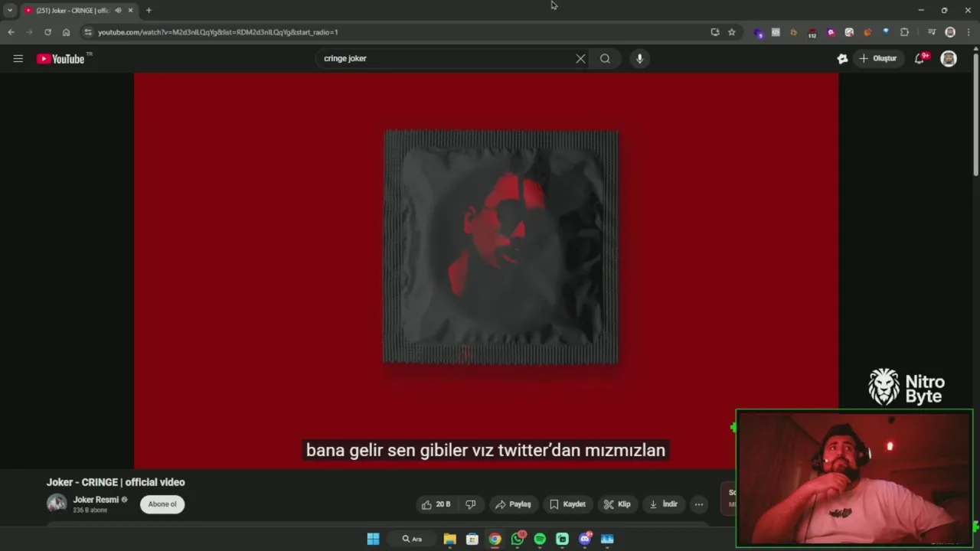This screenshot has width=980, height=551.
Task: View site information icon in address bar
Action: [x=88, y=32]
